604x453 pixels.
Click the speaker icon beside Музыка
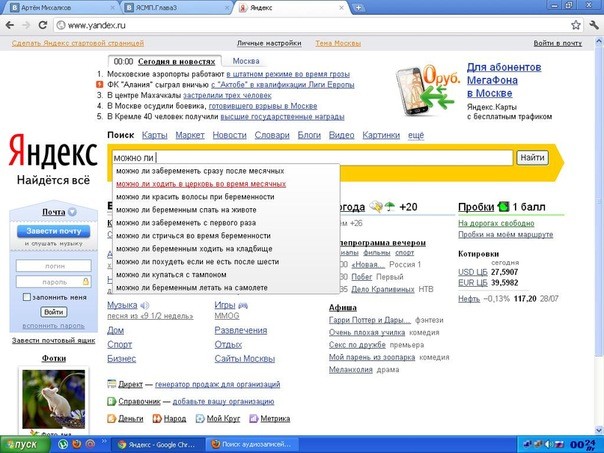pos(145,306)
